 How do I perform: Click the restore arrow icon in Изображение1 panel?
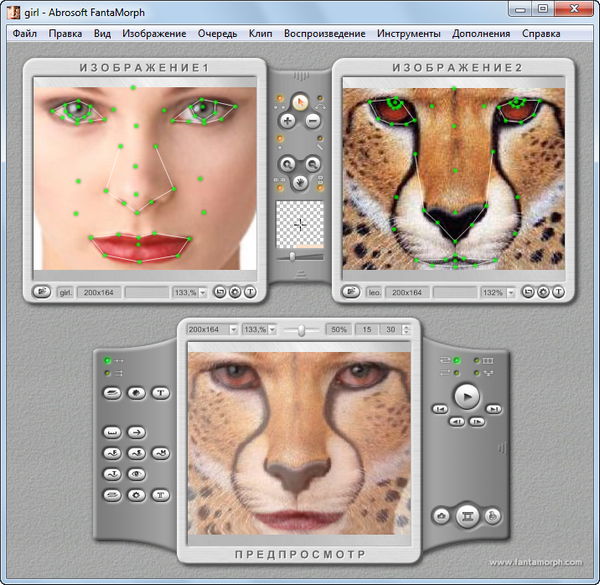coord(220,293)
